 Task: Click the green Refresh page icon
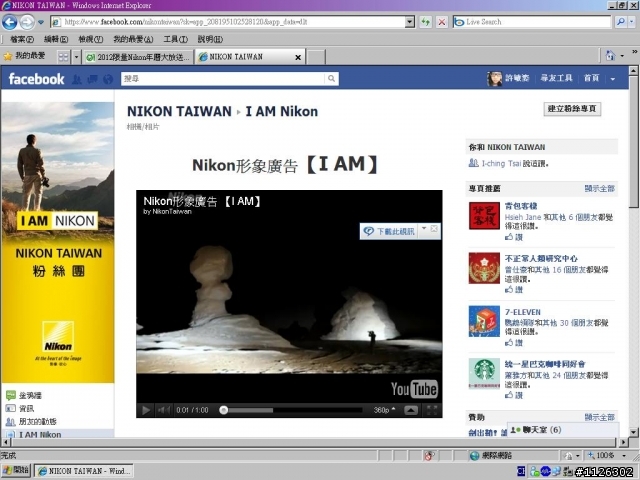pos(425,22)
